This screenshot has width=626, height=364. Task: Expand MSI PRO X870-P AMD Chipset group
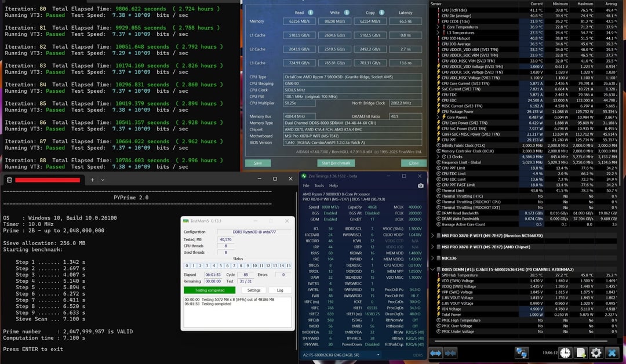coord(432,247)
